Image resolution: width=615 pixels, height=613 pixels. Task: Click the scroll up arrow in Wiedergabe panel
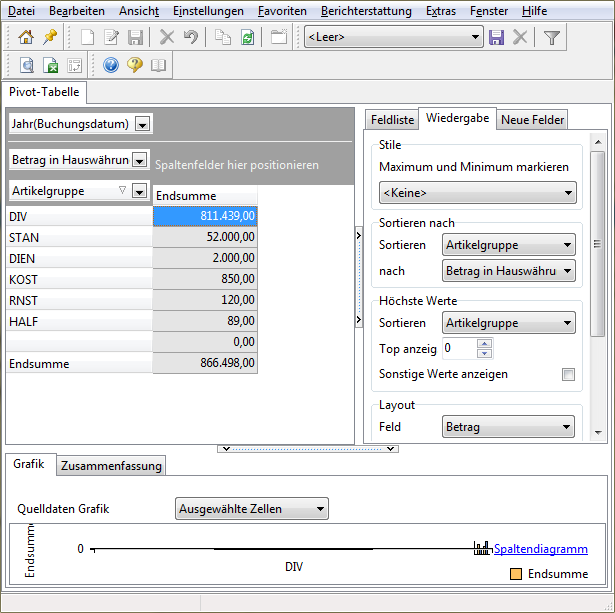point(598,142)
